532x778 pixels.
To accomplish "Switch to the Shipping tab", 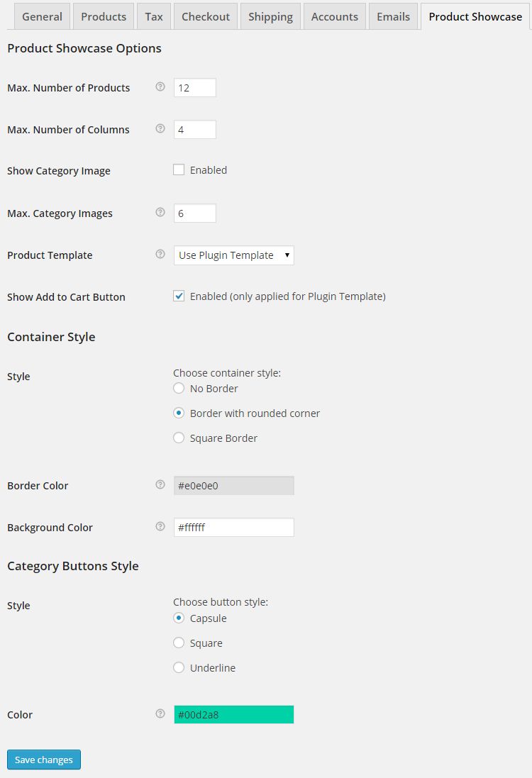I will coord(270,16).
